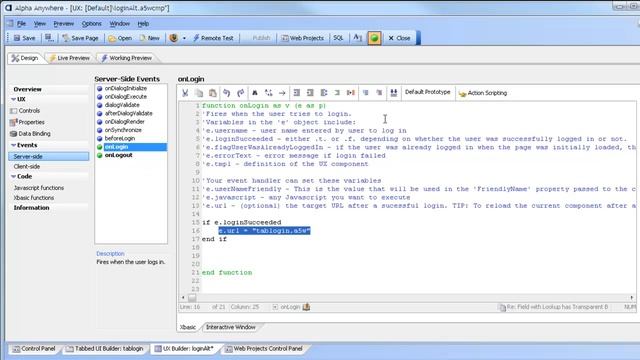
Task: Switch to the Interactive Window tab
Action: pos(231,327)
